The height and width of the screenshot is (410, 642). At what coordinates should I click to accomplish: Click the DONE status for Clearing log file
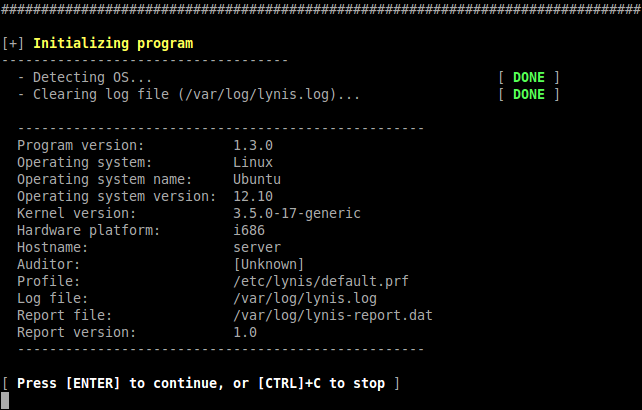coord(528,94)
